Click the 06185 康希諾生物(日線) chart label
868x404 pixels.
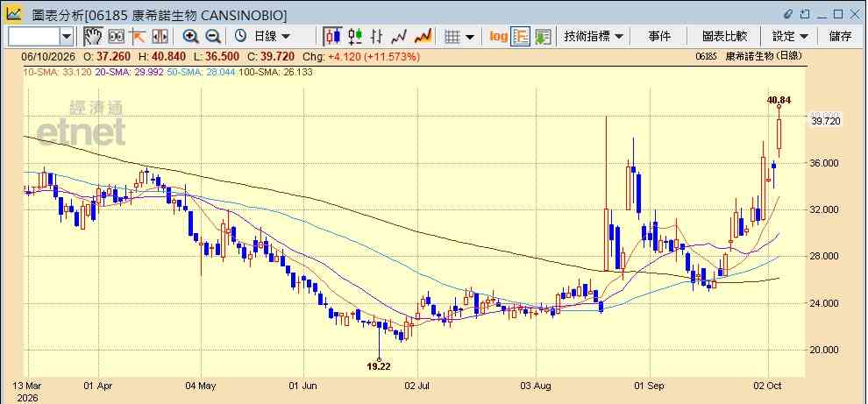(749, 56)
